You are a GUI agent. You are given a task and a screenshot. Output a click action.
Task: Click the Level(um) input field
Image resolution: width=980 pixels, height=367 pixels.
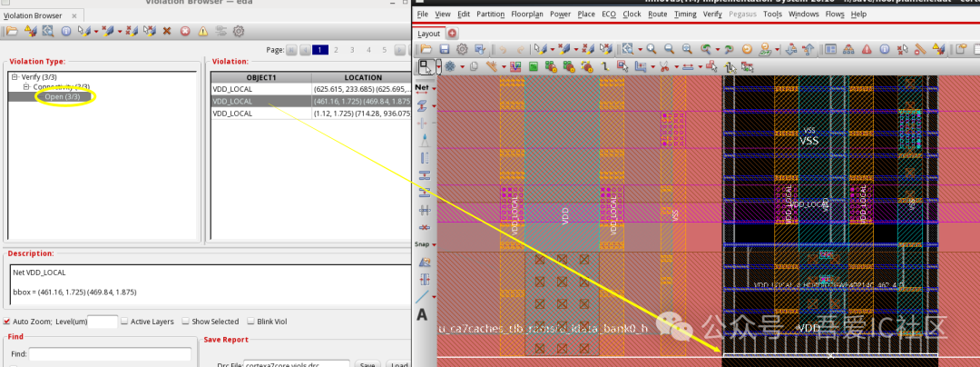tap(103, 322)
